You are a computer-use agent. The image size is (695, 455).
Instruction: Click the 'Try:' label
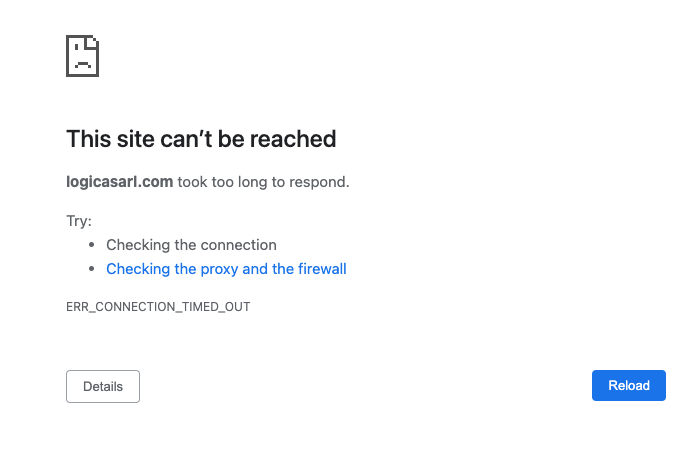(79, 221)
